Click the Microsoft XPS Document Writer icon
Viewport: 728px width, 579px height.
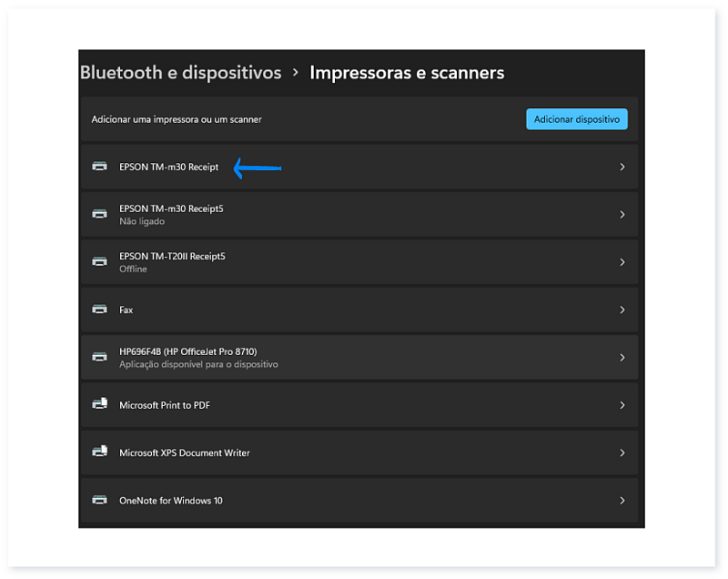point(99,452)
